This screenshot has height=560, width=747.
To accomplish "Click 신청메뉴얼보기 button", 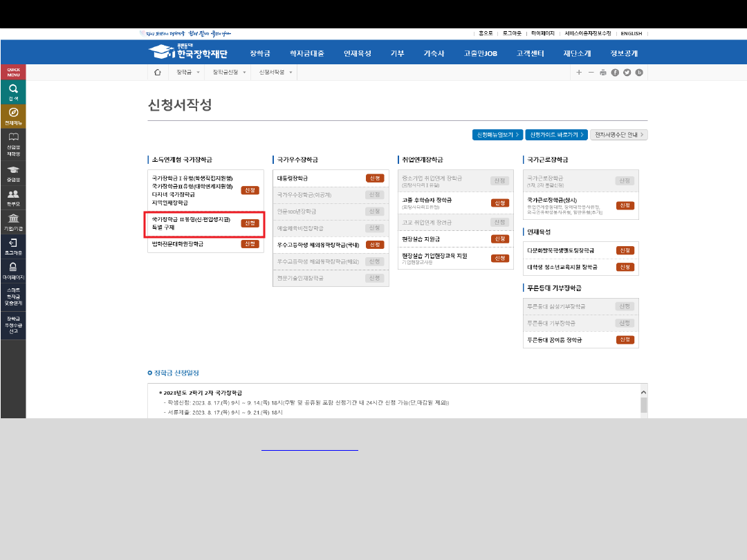I will 498,135.
